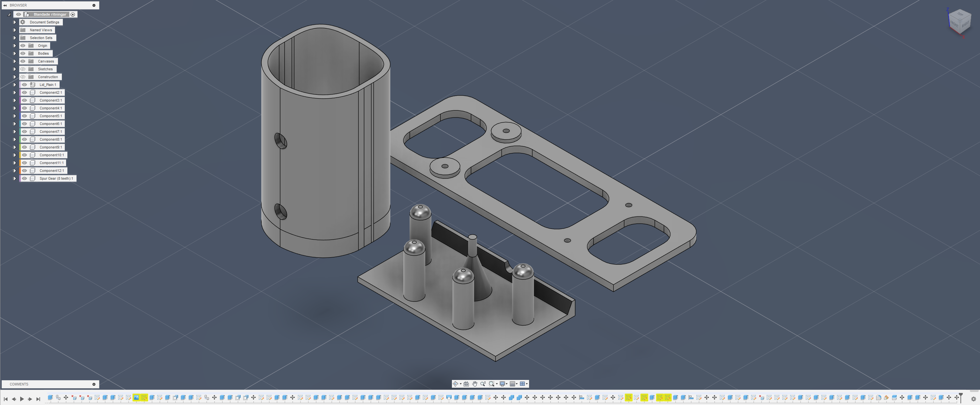
Task: Jump to the timeline beginning
Action: tap(6, 399)
